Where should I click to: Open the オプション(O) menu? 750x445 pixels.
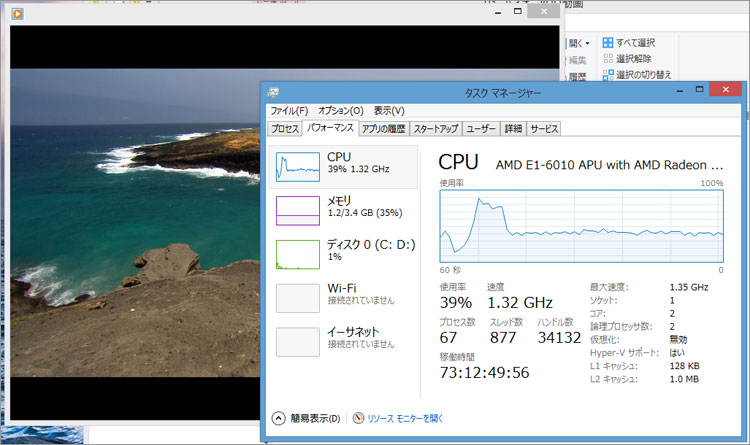341,111
